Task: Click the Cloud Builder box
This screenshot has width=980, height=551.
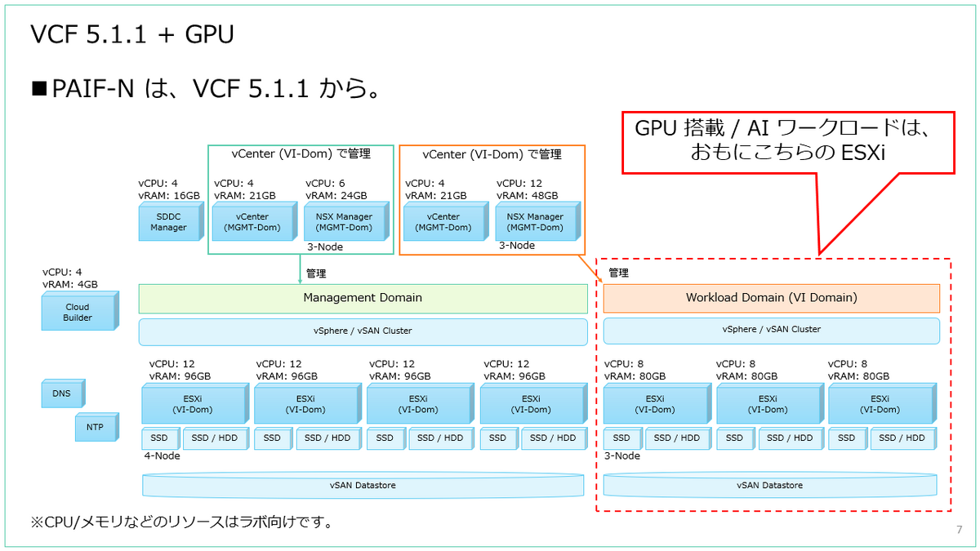Action: (x=81, y=311)
